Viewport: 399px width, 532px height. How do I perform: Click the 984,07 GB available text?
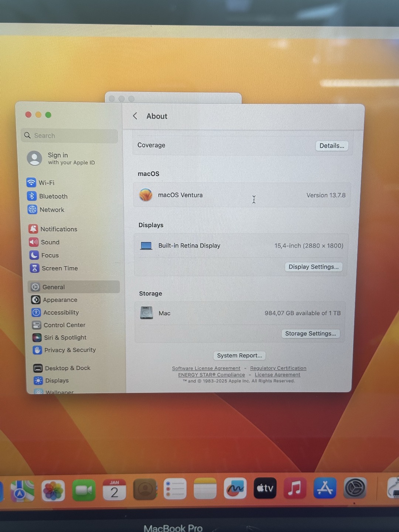[x=303, y=313]
